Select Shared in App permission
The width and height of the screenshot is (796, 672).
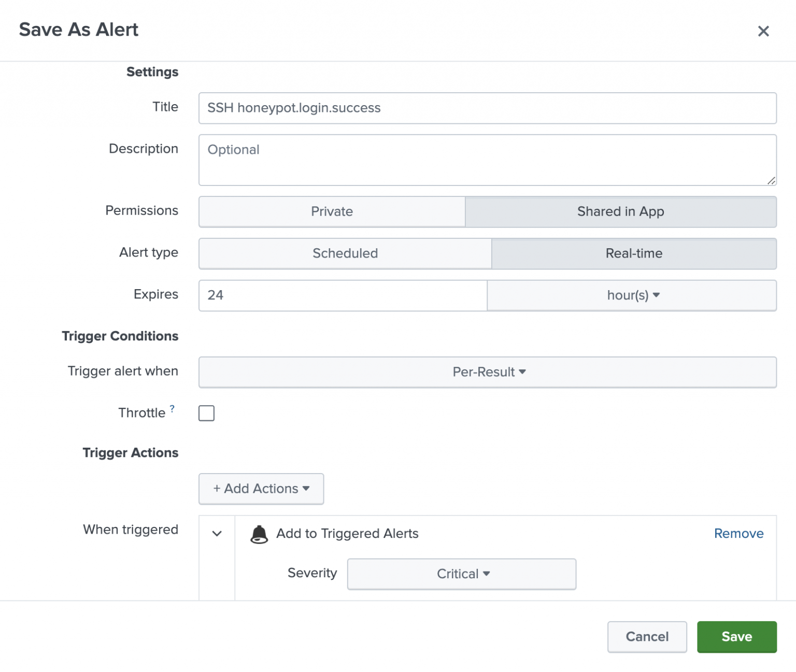point(620,211)
